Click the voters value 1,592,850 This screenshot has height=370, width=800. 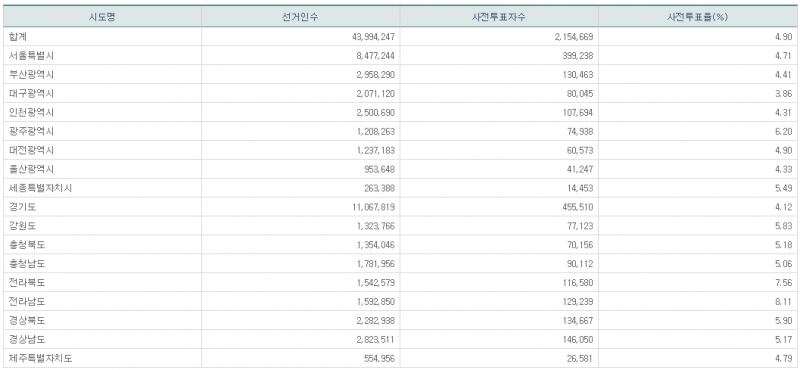pos(375,302)
